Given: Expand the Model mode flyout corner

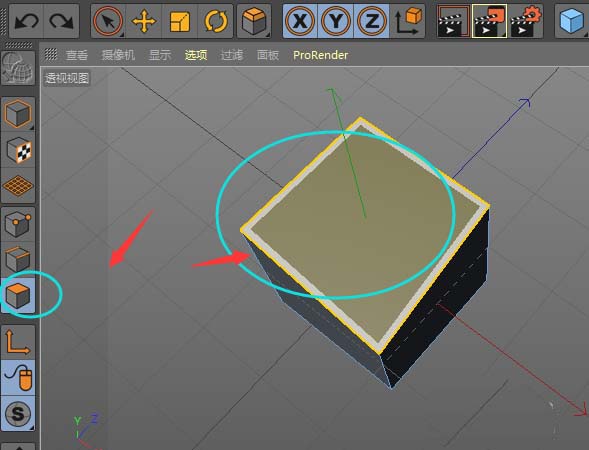Looking at the screenshot, I should [32, 127].
